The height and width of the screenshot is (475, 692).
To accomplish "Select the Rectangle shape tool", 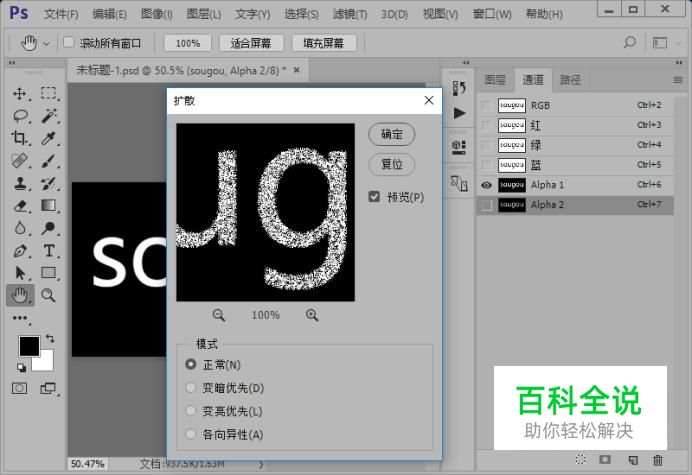I will click(49, 273).
